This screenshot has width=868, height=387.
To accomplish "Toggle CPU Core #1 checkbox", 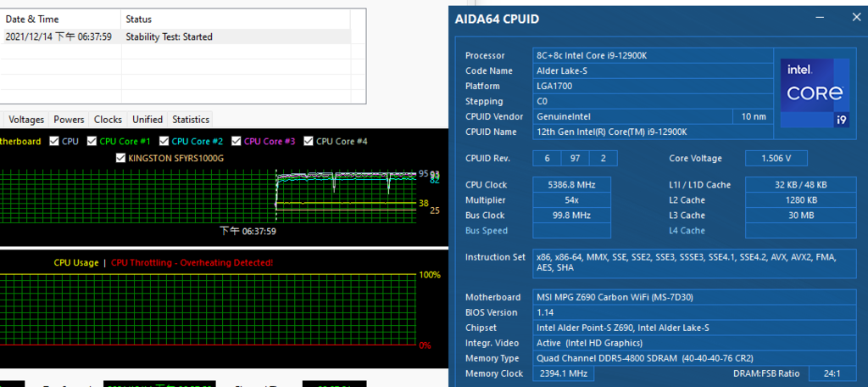I will pos(92,142).
